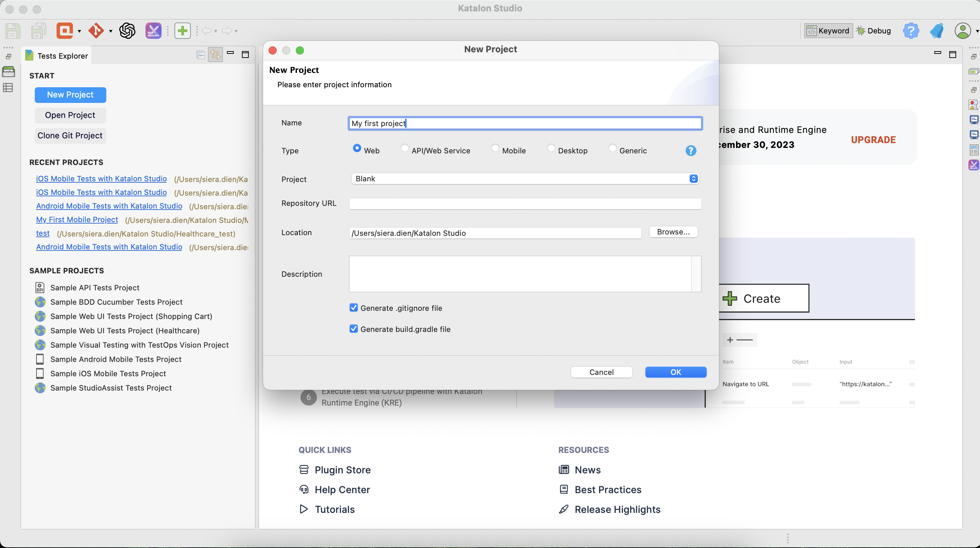The image size is (980, 548).
Task: Click the project Name input field
Action: [525, 123]
